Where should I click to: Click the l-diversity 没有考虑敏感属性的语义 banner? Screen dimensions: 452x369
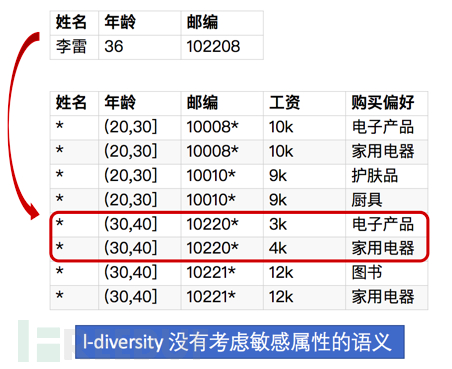(240, 342)
